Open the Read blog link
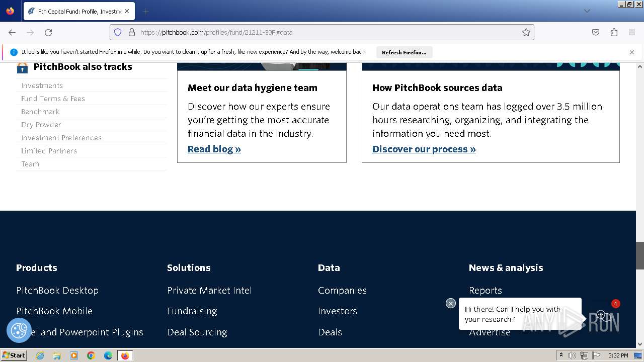The image size is (644, 362). (x=214, y=149)
